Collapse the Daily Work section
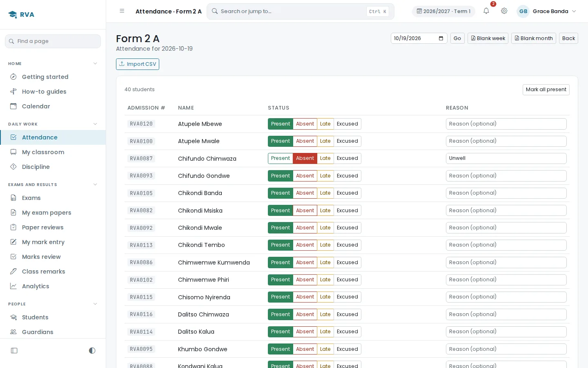The image size is (588, 368). click(x=95, y=124)
